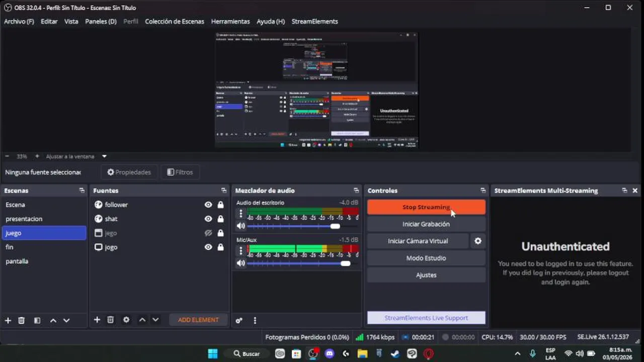
Task: Open StreamElements Live Support
Action: pyautogui.click(x=426, y=318)
